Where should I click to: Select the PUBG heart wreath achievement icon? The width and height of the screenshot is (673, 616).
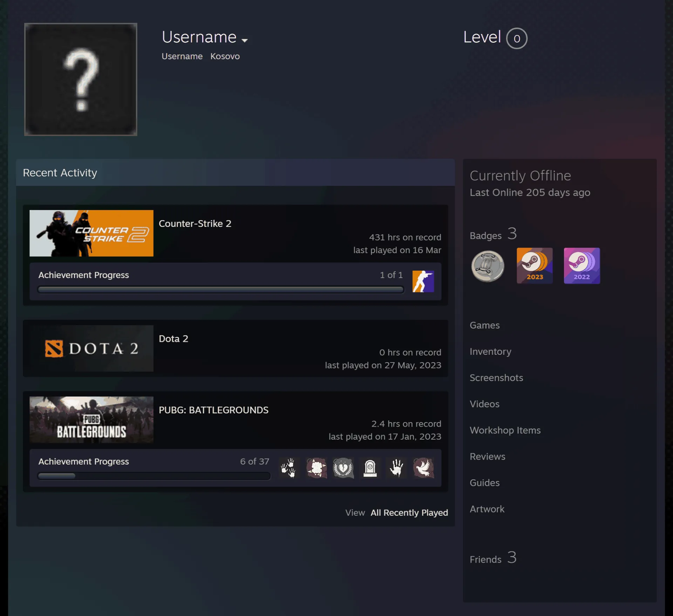(343, 468)
